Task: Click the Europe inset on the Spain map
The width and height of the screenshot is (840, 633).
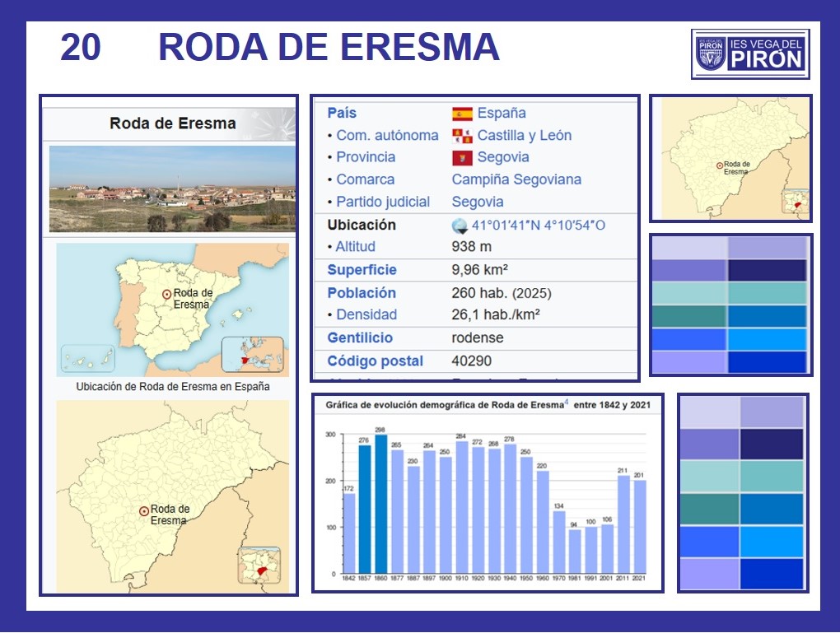Action: click(252, 355)
